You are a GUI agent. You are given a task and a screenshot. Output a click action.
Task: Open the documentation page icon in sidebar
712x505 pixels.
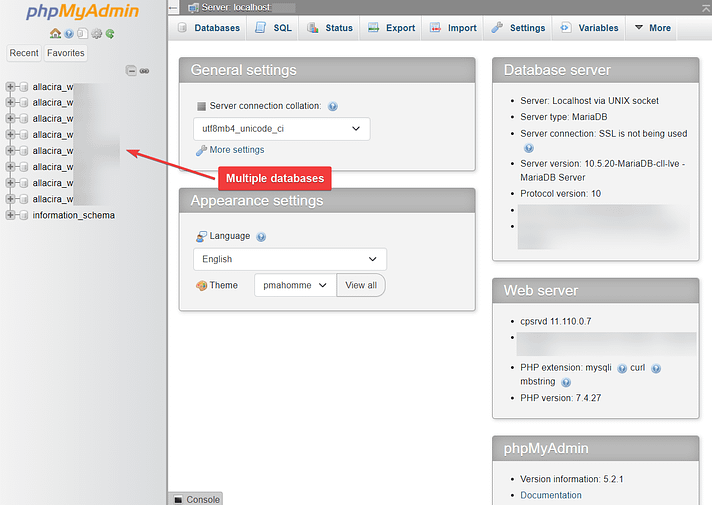click(83, 33)
